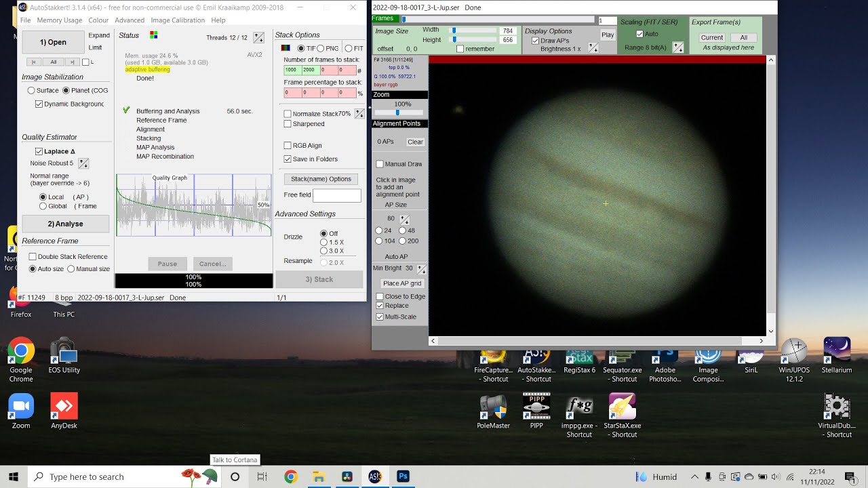This screenshot has width=868, height=488.
Task: Click the Play button in frame window
Action: pyautogui.click(x=608, y=35)
